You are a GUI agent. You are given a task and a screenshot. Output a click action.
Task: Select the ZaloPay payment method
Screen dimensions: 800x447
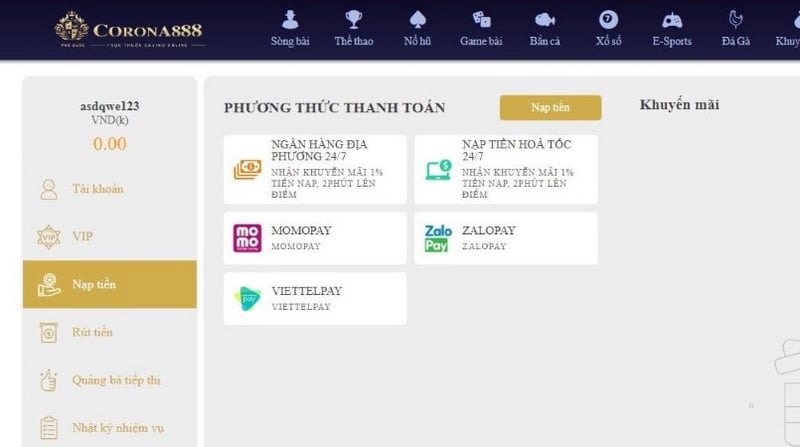(505, 238)
